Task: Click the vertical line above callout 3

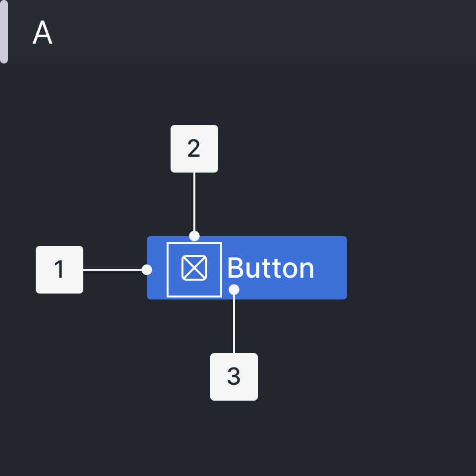Action: pos(234,323)
